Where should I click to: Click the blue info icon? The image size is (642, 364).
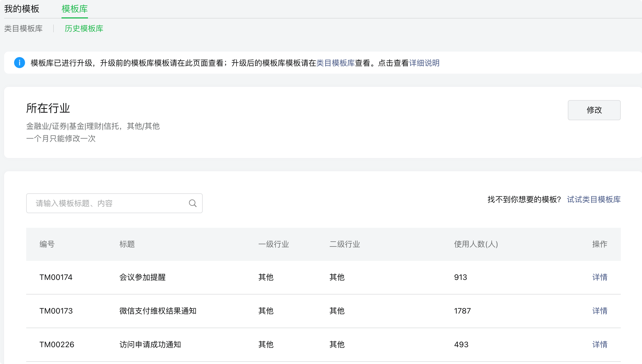(20, 63)
